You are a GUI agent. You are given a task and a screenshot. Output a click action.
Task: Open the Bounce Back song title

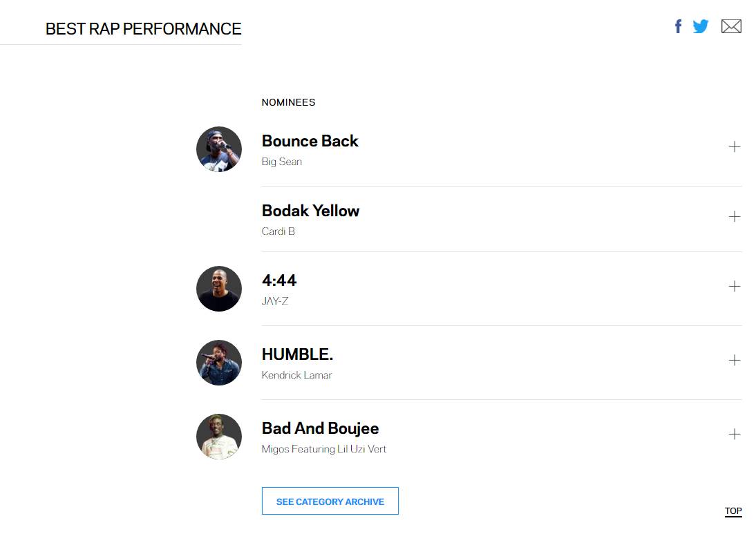point(310,141)
